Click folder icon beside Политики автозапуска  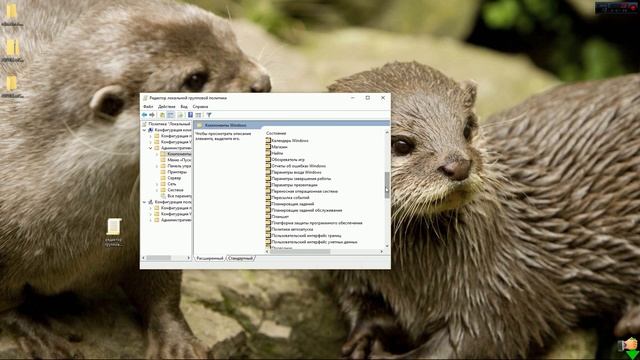tap(268, 229)
